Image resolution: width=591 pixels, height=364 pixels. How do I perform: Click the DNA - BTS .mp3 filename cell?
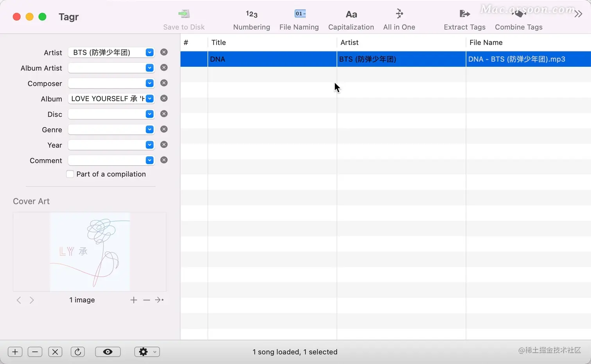[x=528, y=59]
